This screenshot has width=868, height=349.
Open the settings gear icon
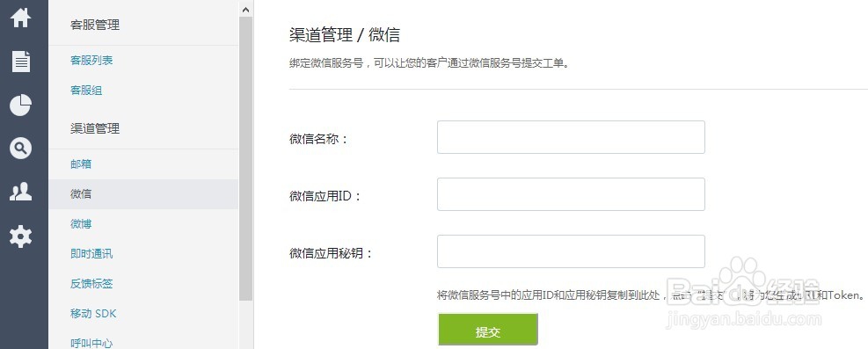(20, 236)
